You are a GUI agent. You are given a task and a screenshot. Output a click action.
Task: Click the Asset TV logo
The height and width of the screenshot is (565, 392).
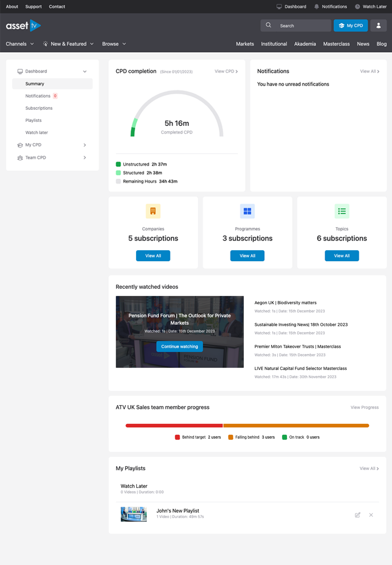(x=23, y=26)
